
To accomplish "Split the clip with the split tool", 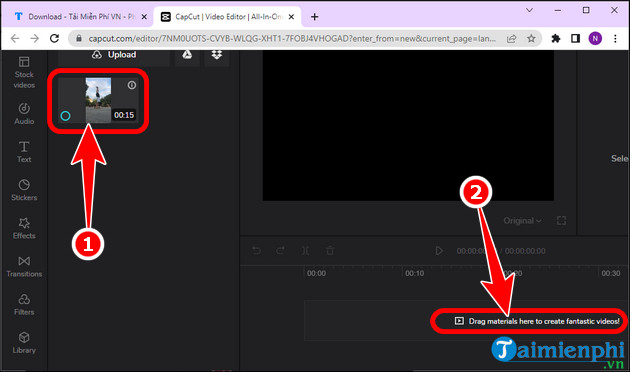I will [305, 251].
